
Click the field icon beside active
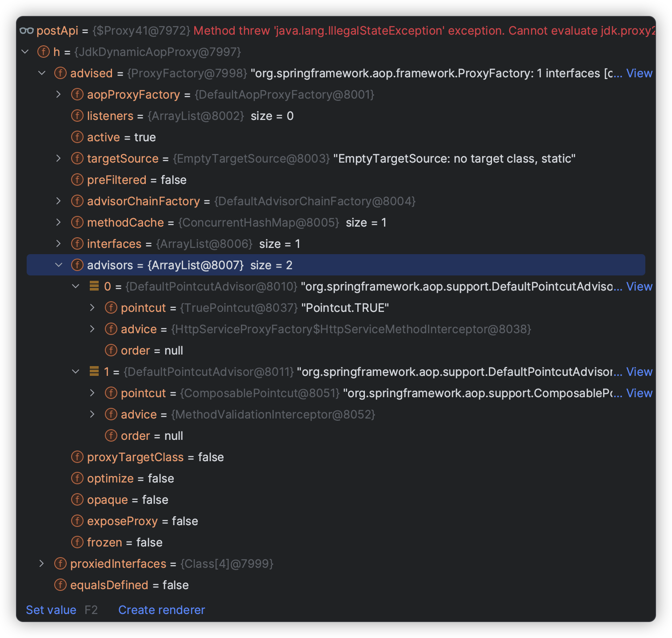(x=77, y=137)
